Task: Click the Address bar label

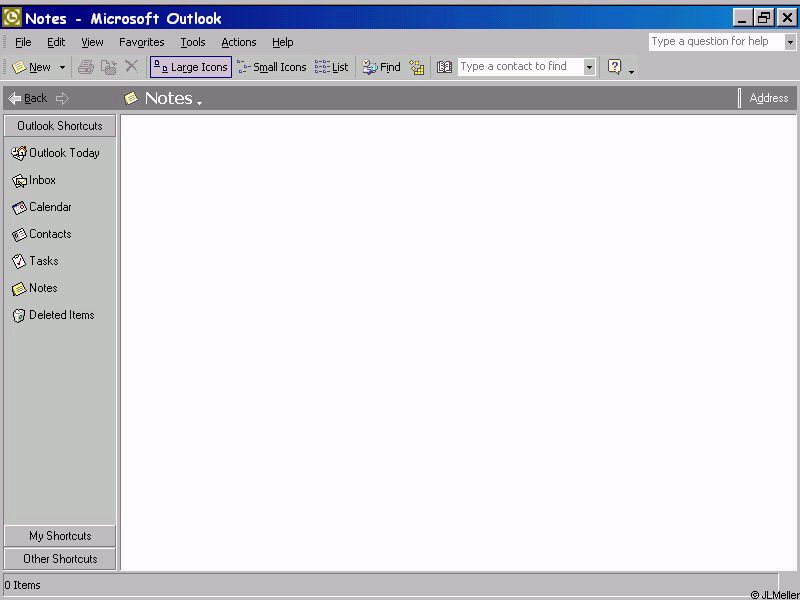Action: pyautogui.click(x=768, y=98)
